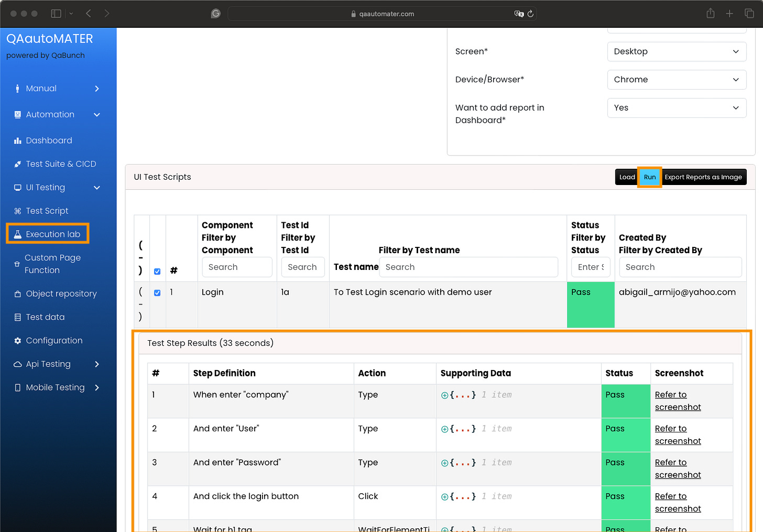Open the Screen dropdown showing Desktop

click(x=677, y=51)
